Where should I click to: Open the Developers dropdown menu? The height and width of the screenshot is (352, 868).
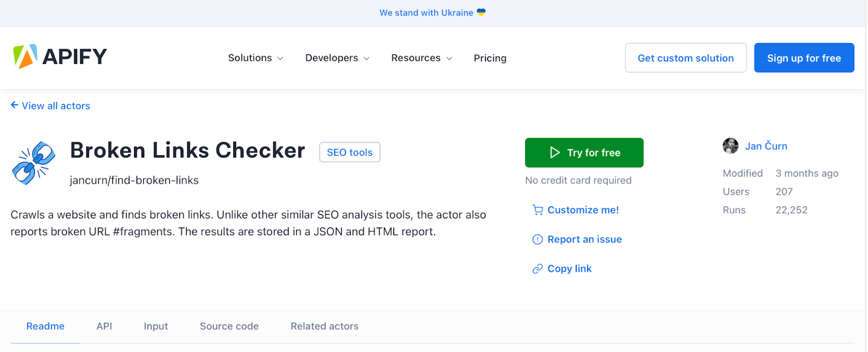pyautogui.click(x=337, y=58)
